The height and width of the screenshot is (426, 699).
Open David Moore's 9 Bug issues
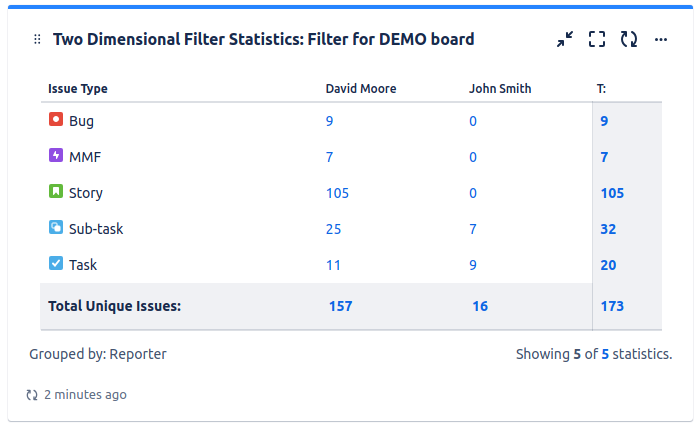click(329, 121)
